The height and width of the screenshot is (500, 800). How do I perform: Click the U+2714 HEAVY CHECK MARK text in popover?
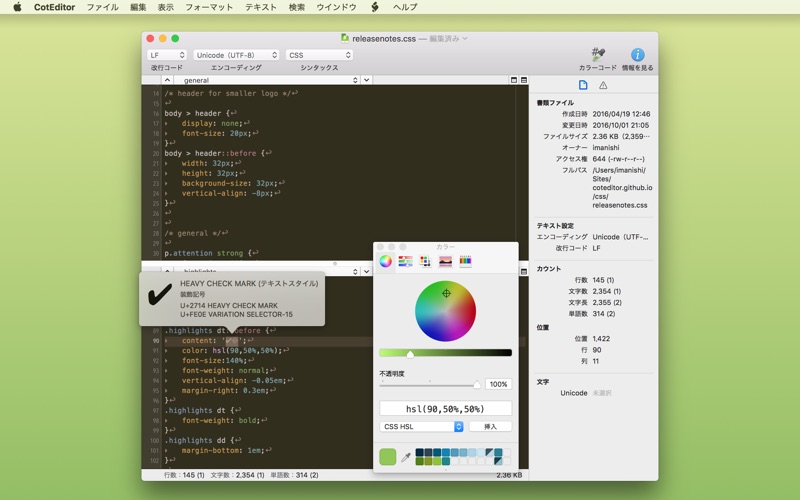click(x=229, y=305)
